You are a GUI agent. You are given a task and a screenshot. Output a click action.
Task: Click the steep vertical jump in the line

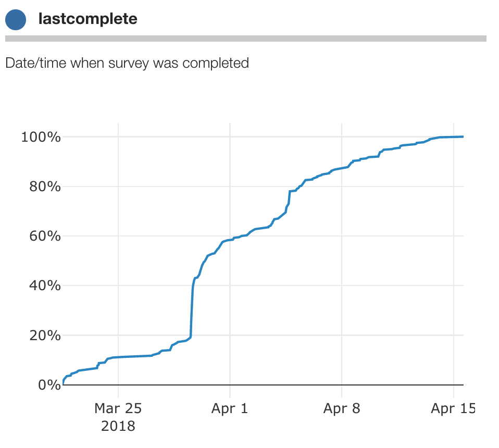click(192, 313)
